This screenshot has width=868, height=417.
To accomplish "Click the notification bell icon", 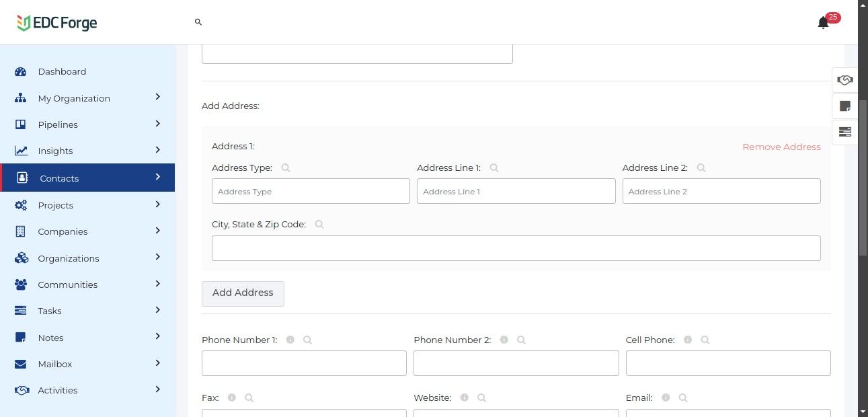I will [x=823, y=24].
